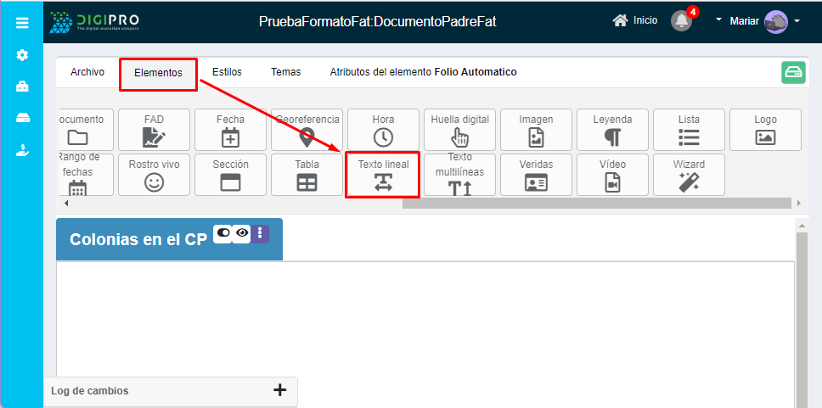Click the green drive icon button
This screenshot has width=822, height=408.
point(793,73)
